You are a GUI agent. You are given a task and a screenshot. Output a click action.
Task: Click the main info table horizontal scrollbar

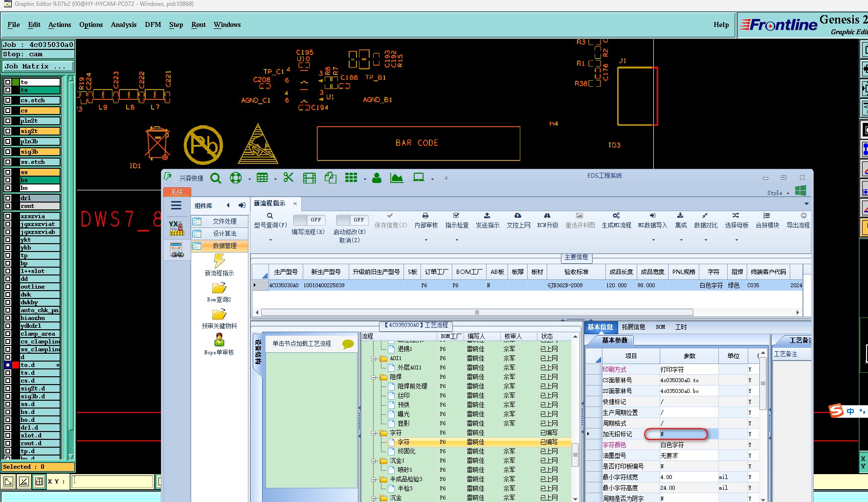coord(477,312)
